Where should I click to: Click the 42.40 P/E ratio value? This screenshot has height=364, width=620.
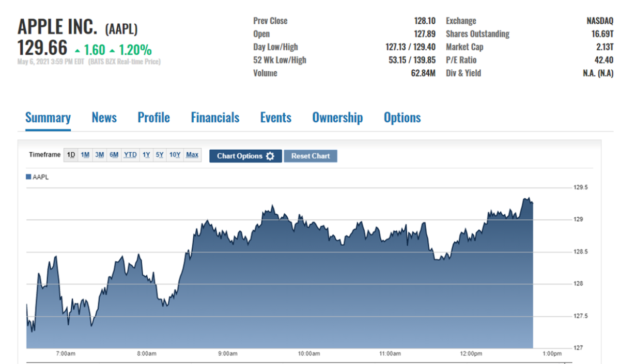(x=603, y=60)
